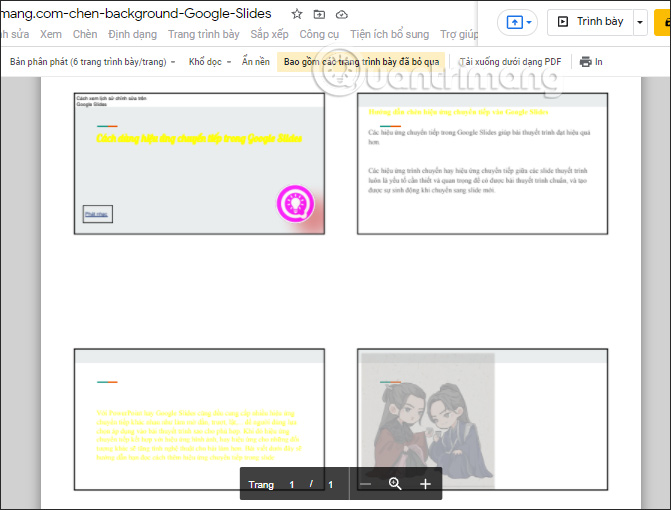The image size is (671, 510).
Task: Click the current page number field
Action: click(292, 485)
